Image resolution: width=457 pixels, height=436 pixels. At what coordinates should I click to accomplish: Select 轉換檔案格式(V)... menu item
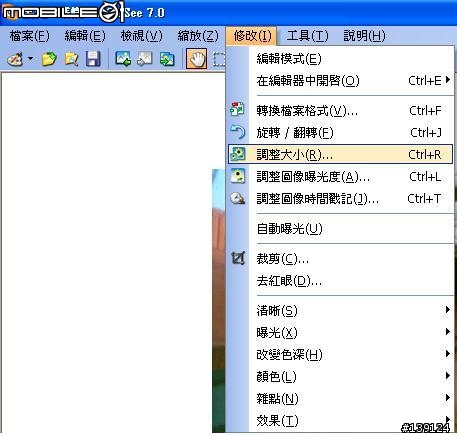coord(340,111)
